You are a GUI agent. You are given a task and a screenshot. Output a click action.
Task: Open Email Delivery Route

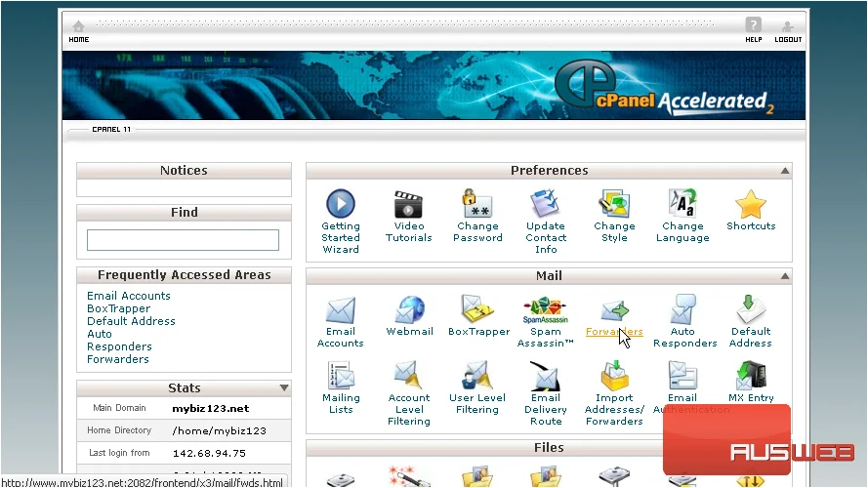(545, 376)
